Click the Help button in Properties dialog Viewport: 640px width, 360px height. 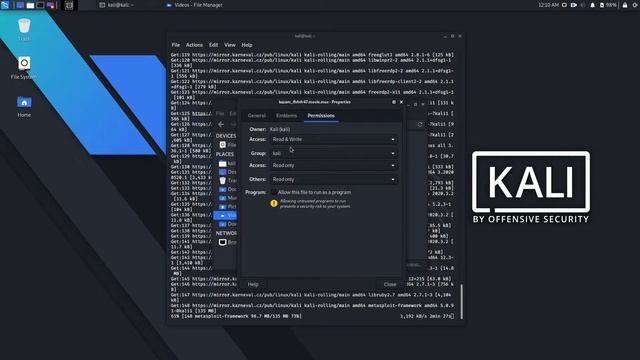coord(253,284)
